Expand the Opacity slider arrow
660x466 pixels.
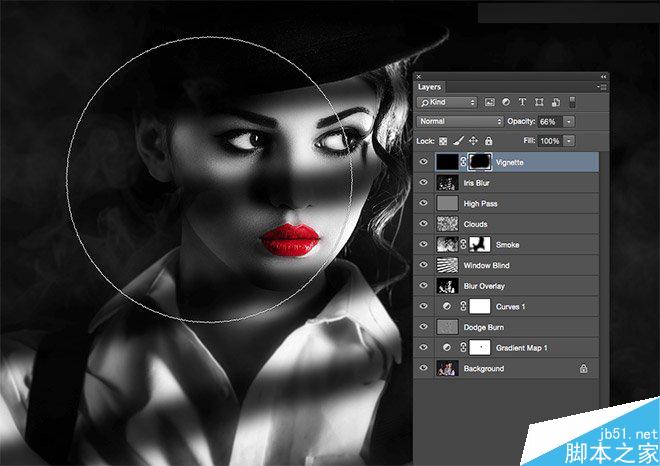coord(569,122)
